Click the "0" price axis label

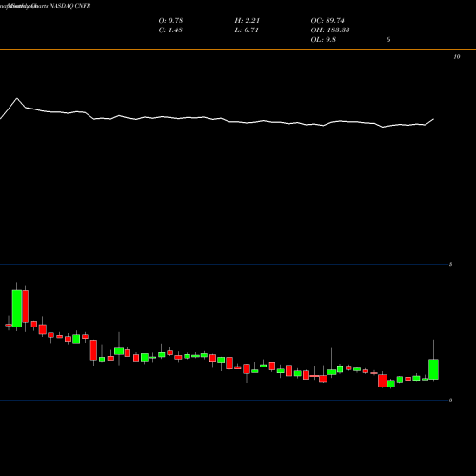click(x=450, y=400)
